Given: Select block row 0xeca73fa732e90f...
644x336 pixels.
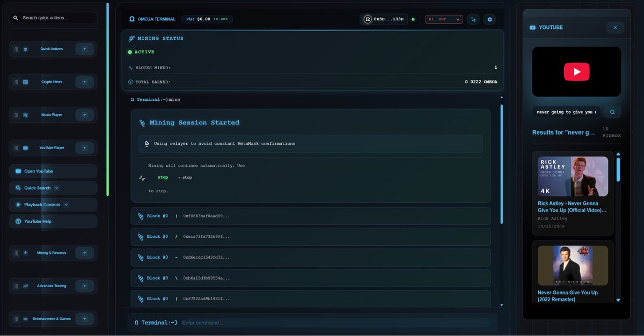Looking at the screenshot, I should 311,237.
